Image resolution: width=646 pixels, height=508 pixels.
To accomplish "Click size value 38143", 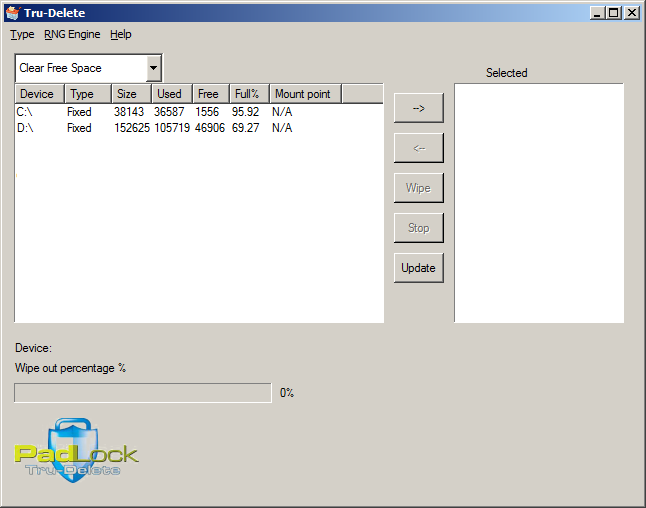I will 129,112.
